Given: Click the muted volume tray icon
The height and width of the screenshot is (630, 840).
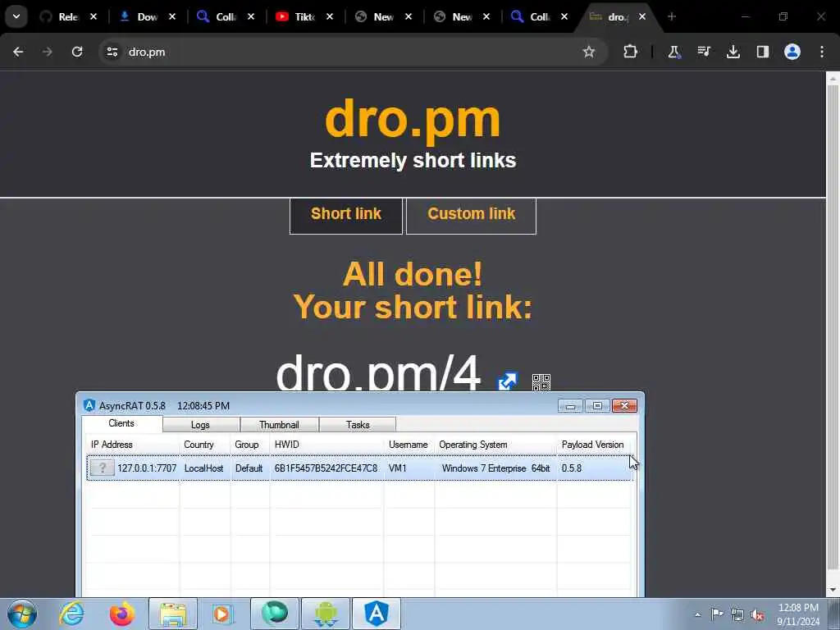Looking at the screenshot, I should coord(757,615).
